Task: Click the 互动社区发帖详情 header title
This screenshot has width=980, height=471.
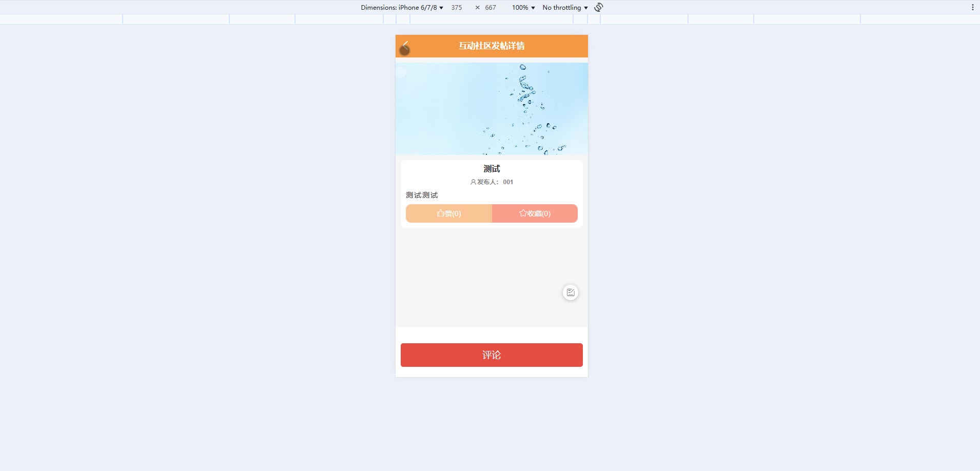Action: (492, 46)
